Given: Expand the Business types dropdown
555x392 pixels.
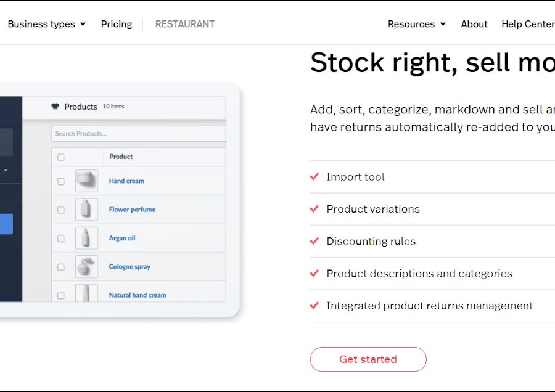Looking at the screenshot, I should (x=47, y=24).
